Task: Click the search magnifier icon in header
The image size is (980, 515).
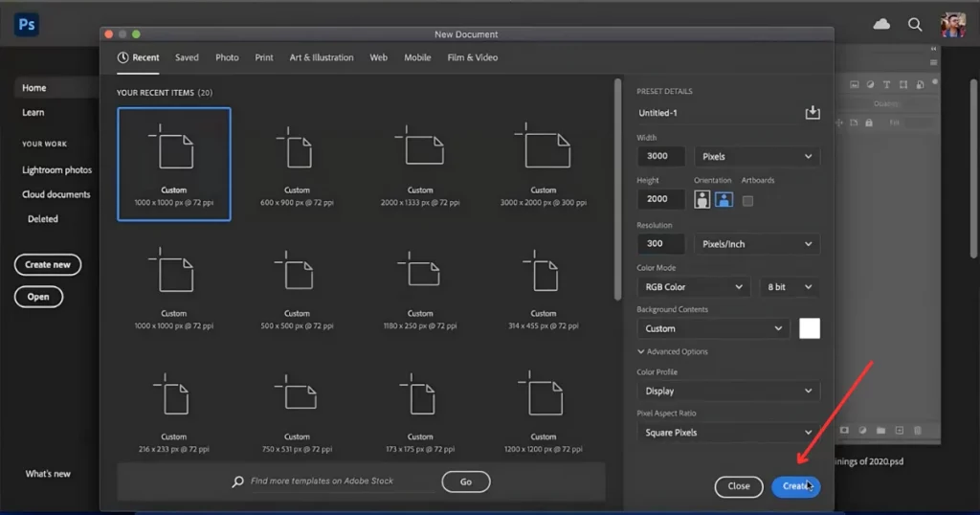Action: coord(915,24)
